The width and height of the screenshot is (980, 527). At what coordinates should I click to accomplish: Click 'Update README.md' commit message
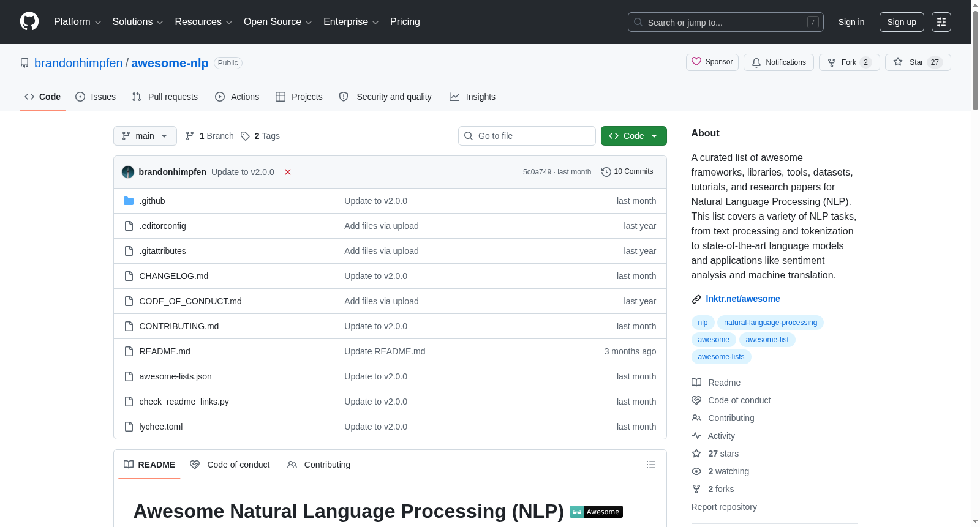point(385,351)
